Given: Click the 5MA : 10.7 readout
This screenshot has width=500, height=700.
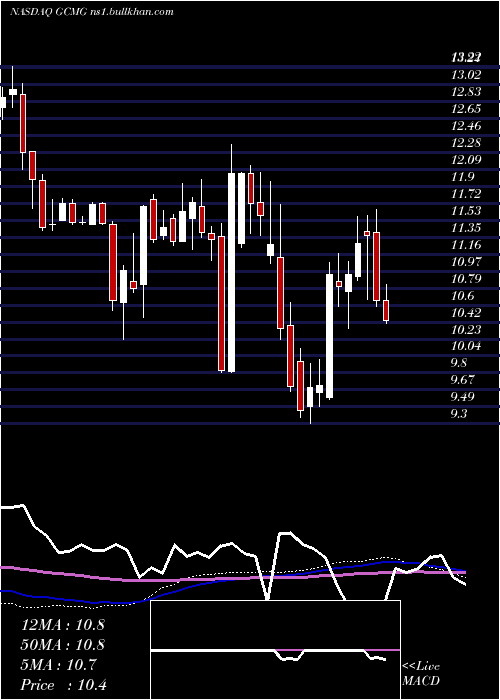Looking at the screenshot, I should (x=58, y=665).
